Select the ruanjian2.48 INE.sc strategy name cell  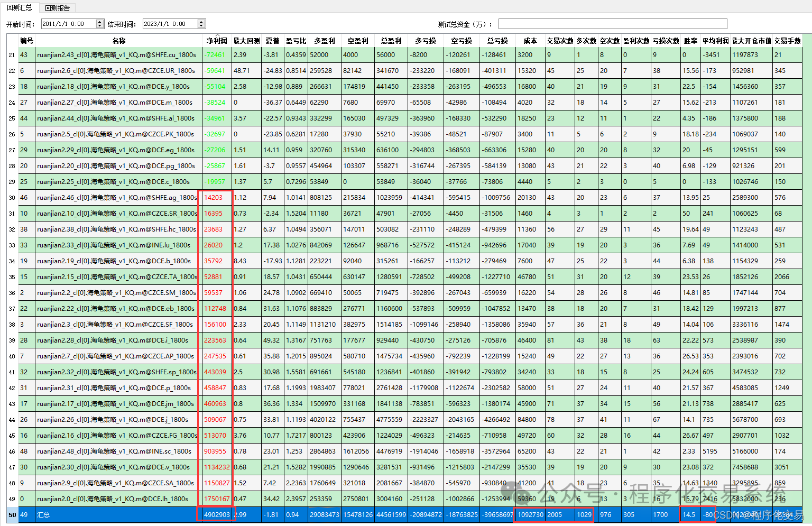click(119, 451)
